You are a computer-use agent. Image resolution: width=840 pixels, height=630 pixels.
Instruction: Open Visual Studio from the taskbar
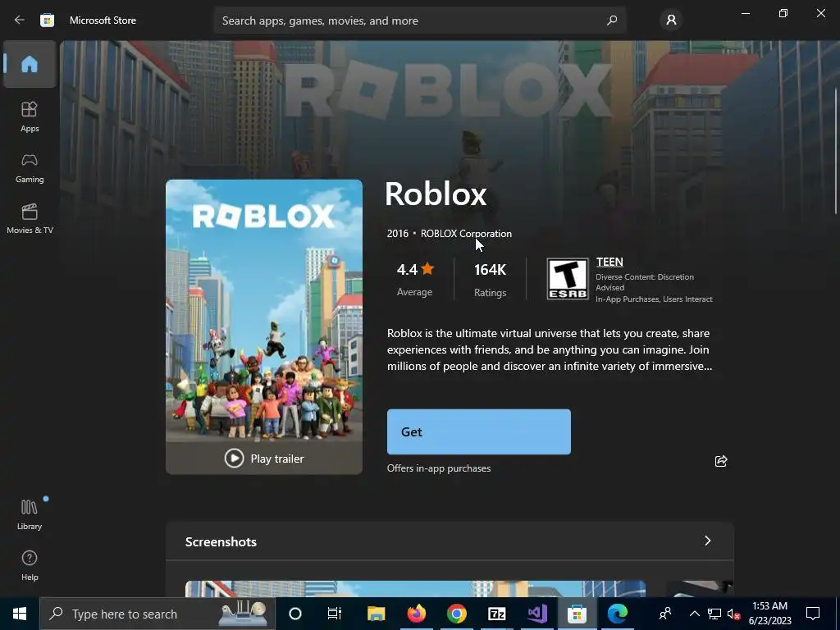(x=536, y=614)
